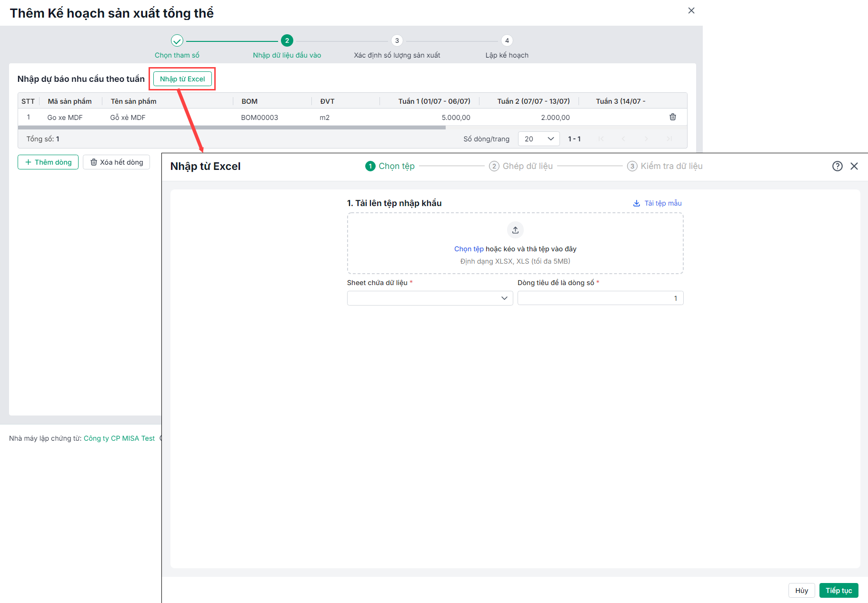Click the Tải tệp mẫu download link
This screenshot has width=868, height=603.
[x=658, y=203]
